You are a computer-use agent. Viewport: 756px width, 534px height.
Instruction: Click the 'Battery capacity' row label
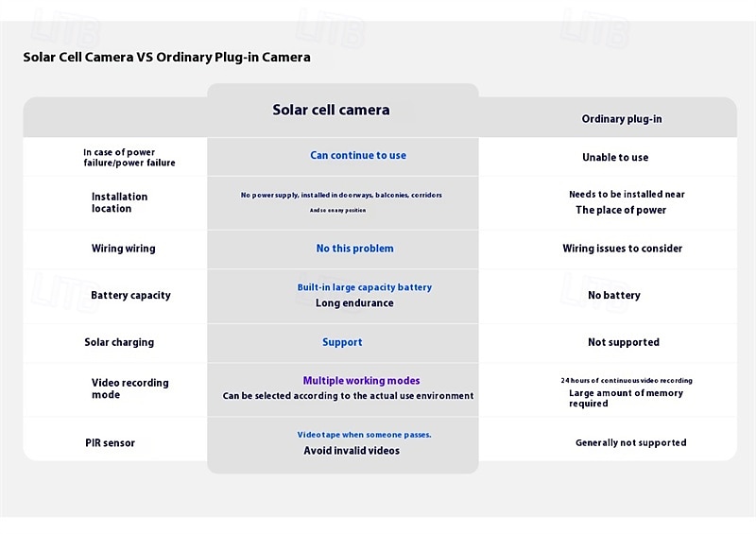coord(130,295)
